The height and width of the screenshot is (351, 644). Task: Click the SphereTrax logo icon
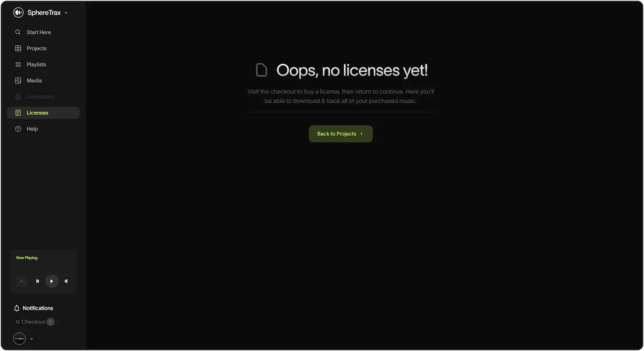pyautogui.click(x=18, y=13)
